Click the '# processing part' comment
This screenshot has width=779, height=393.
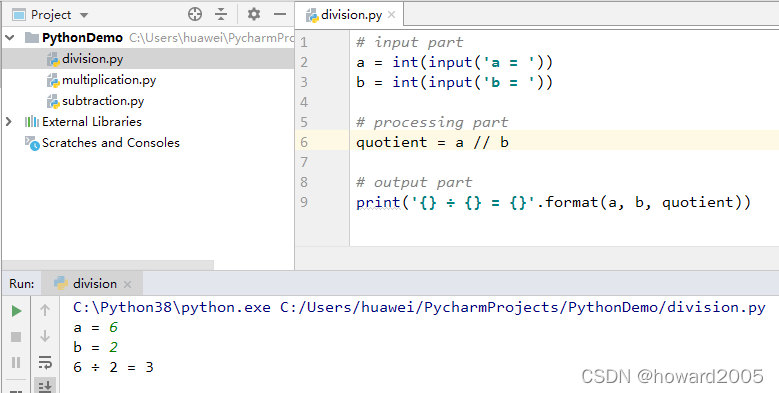(x=432, y=122)
